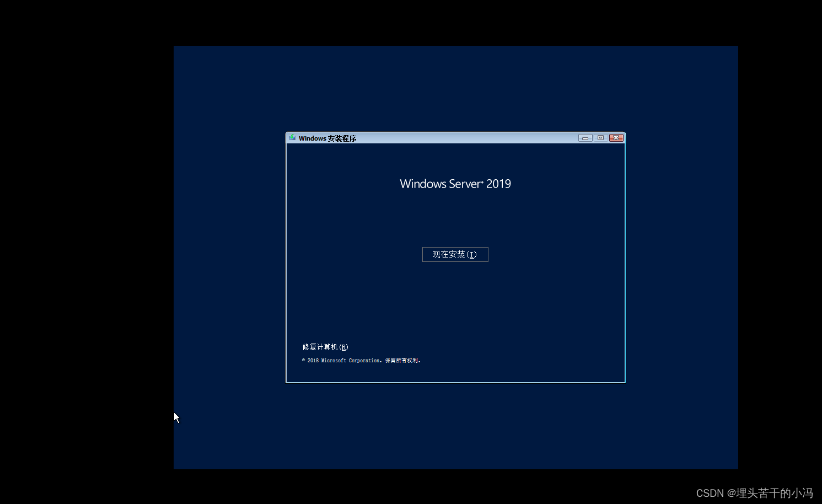
Task: Click the 2018 Microsoft Corporation copyright text
Action: (361, 361)
